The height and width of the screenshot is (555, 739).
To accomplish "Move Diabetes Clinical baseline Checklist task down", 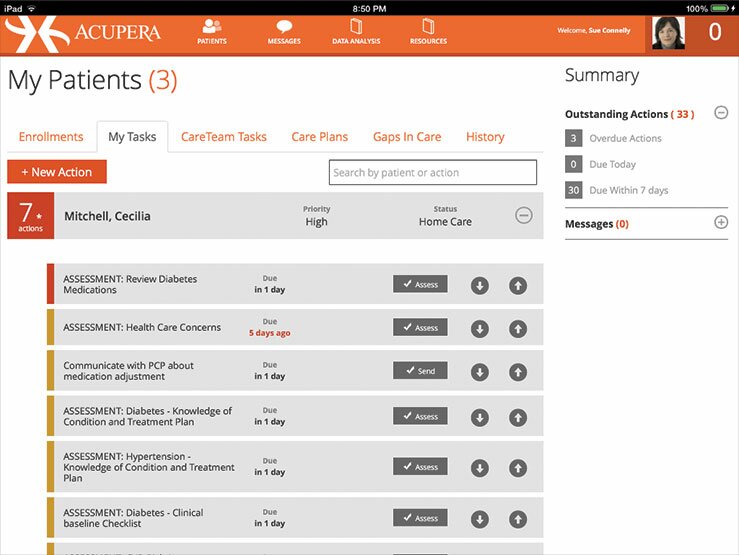I will [x=480, y=519].
